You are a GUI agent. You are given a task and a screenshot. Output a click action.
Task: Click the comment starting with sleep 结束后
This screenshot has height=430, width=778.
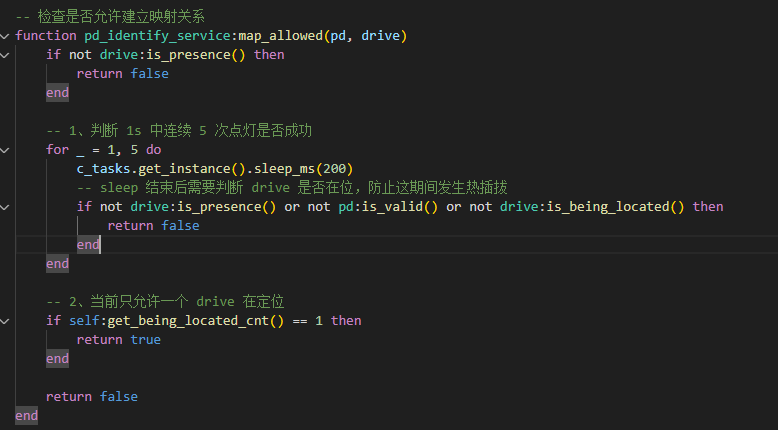pyautogui.click(x=292, y=188)
